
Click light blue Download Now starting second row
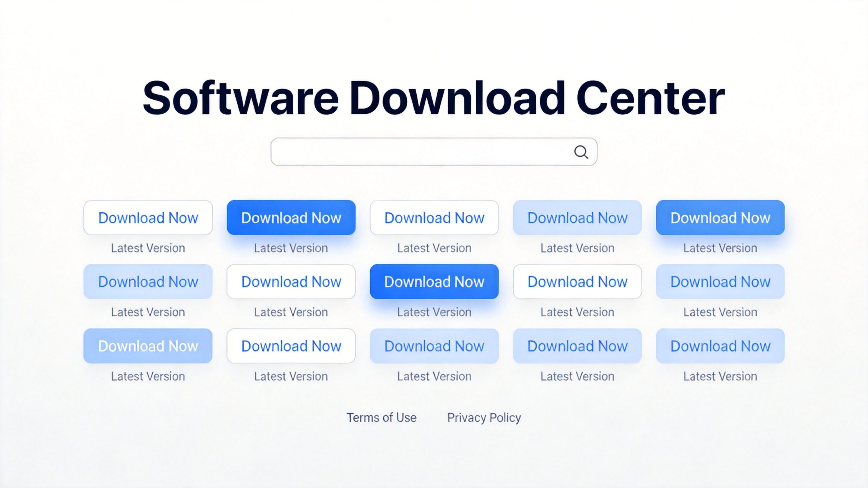148,282
